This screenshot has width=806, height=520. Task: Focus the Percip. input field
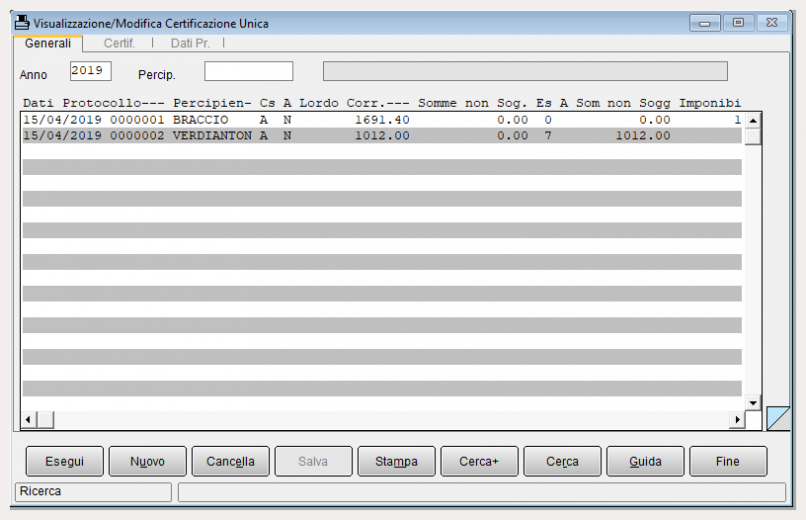pos(248,71)
